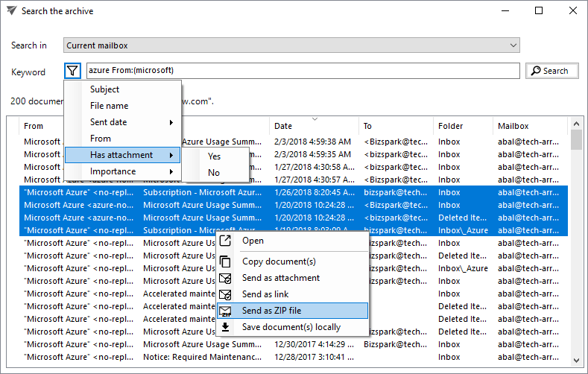This screenshot has height=374, width=588.
Task: Choose Yes for Has attachment
Action: coord(215,156)
